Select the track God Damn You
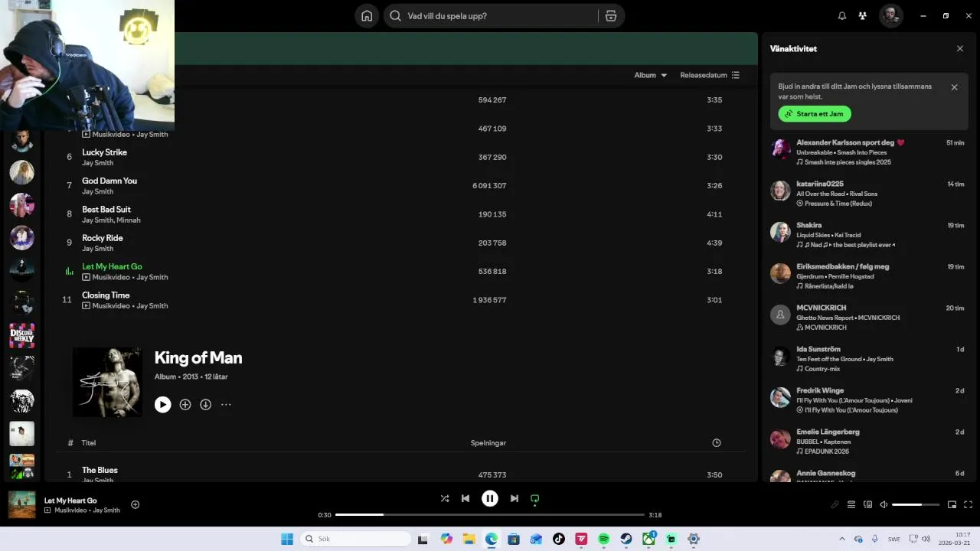980x551 pixels. point(109,181)
